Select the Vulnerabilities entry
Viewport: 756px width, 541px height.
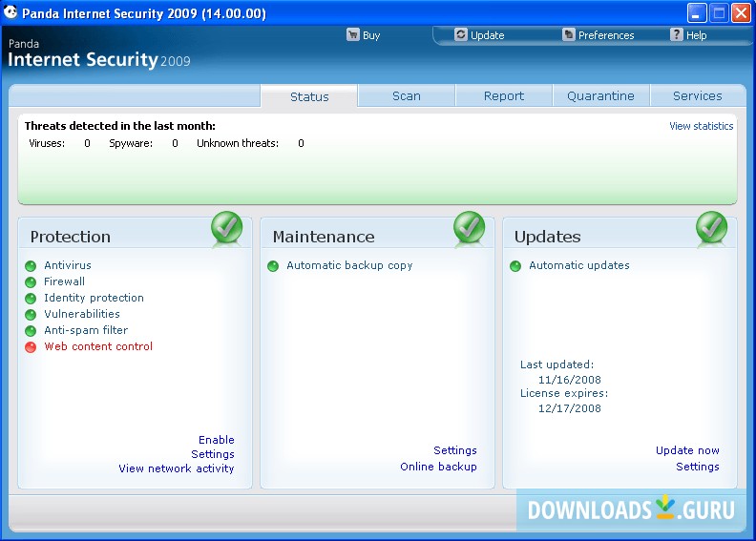point(82,314)
